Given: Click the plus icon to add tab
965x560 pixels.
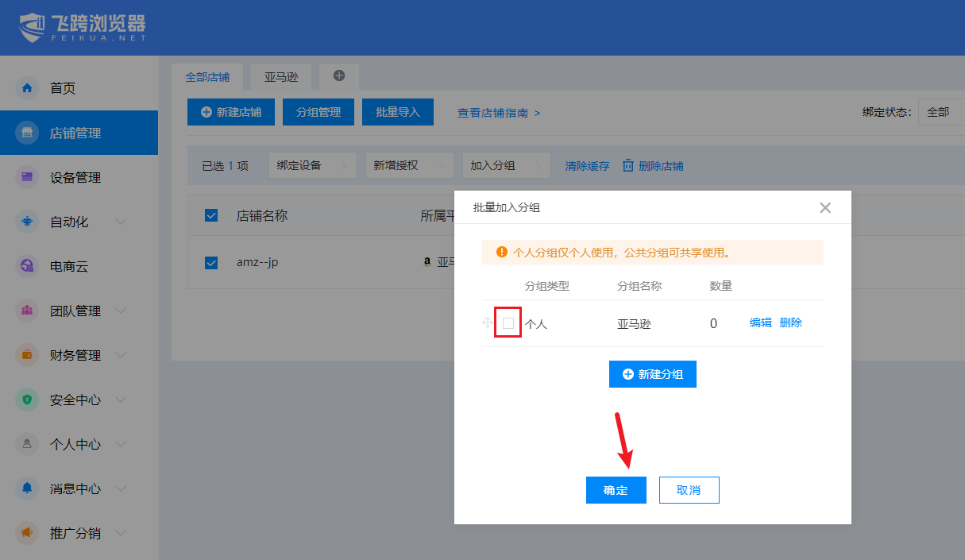Looking at the screenshot, I should [339, 75].
